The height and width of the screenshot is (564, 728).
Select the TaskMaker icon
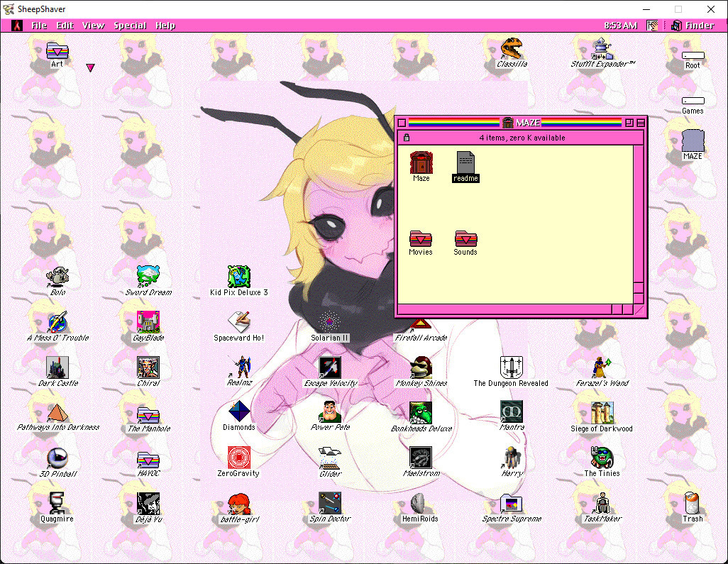[x=602, y=503]
